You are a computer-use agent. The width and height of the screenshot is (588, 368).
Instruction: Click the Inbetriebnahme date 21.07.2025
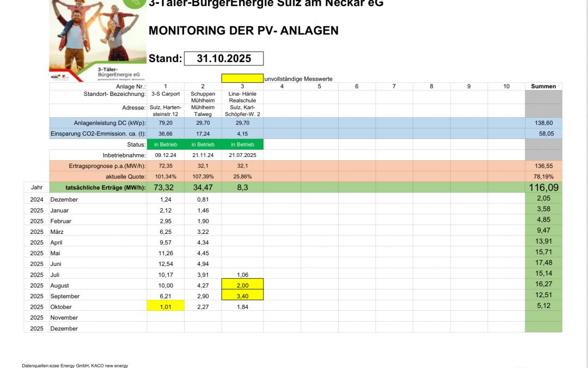click(242, 155)
